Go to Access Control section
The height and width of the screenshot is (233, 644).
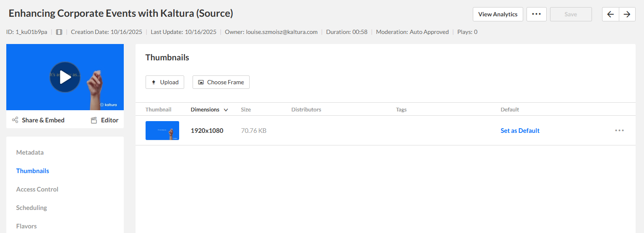click(x=37, y=189)
